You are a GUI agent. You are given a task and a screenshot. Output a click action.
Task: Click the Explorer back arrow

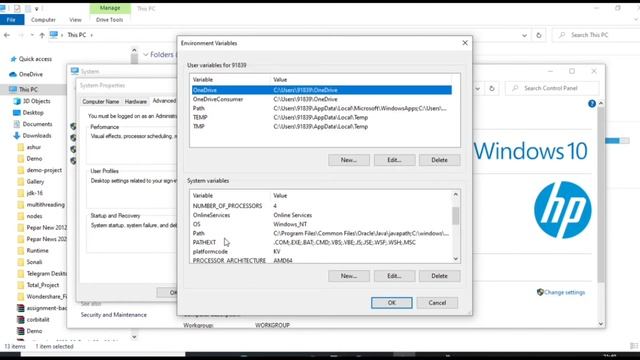(7, 35)
